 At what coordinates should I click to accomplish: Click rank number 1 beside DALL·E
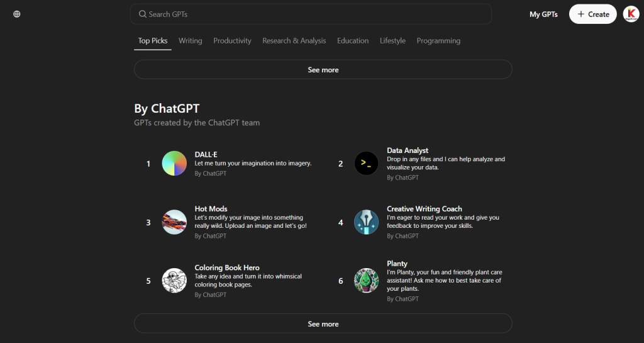pos(148,164)
